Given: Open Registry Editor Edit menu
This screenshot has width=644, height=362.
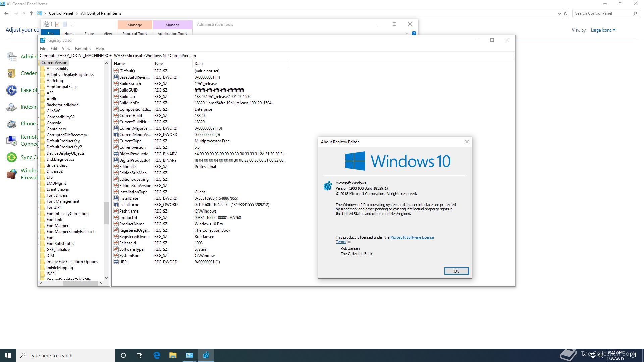Looking at the screenshot, I should 54,48.
